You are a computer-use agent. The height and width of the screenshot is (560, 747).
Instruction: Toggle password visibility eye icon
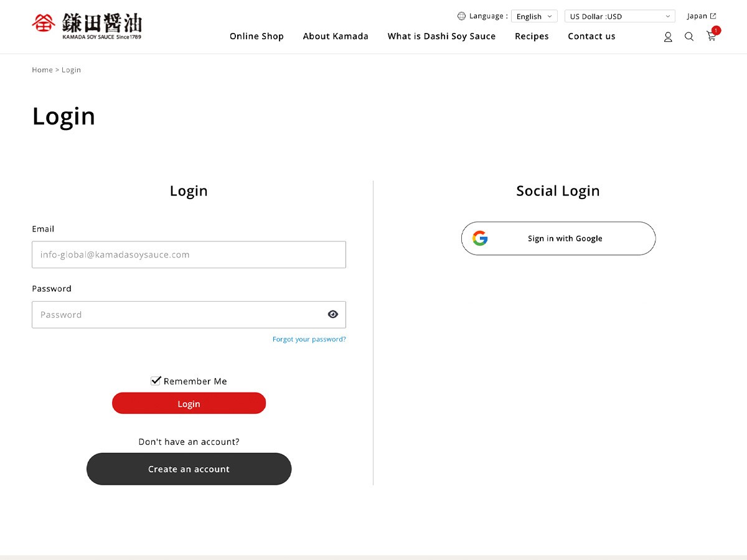[333, 314]
